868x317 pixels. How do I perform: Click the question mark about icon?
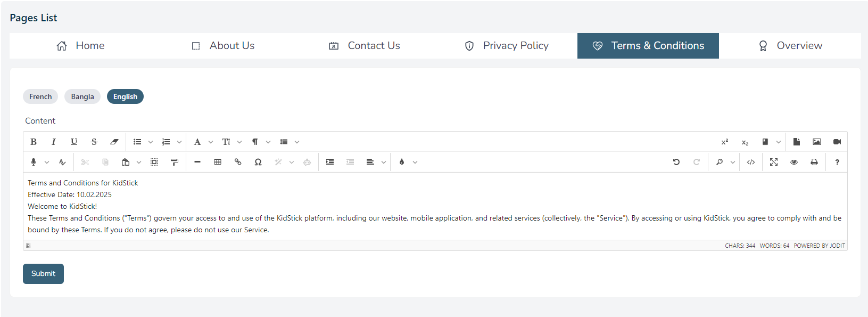coord(837,162)
